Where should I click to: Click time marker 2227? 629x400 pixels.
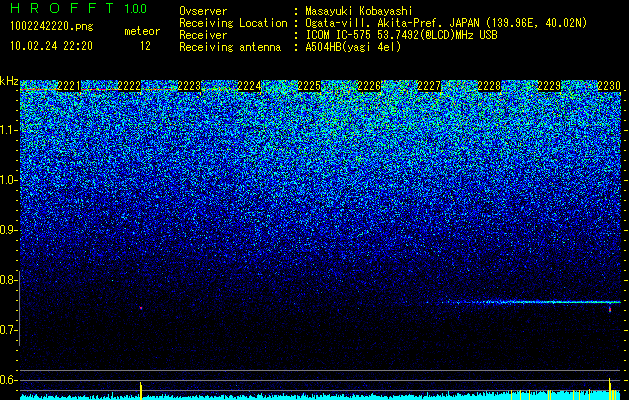pyautogui.click(x=429, y=86)
